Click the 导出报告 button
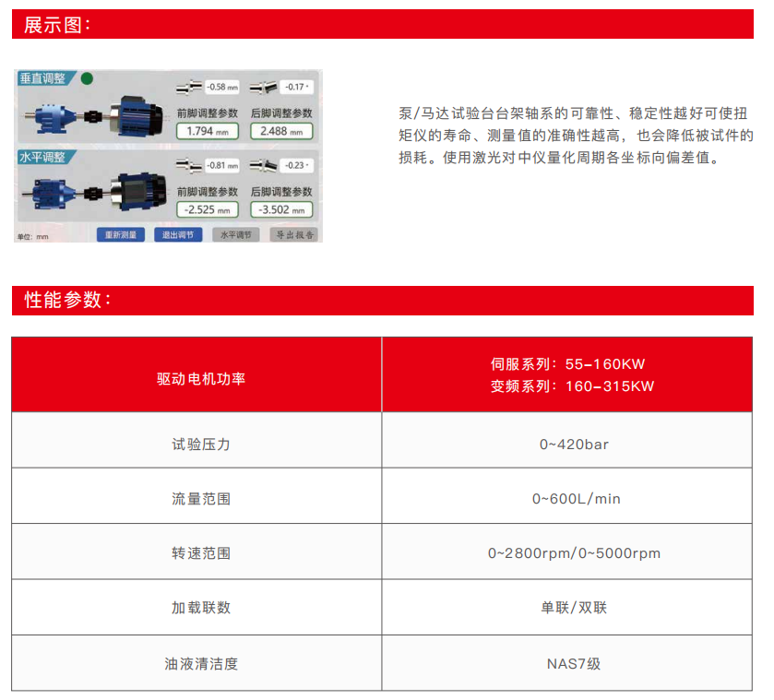This screenshot has height=700, width=774. [294, 235]
